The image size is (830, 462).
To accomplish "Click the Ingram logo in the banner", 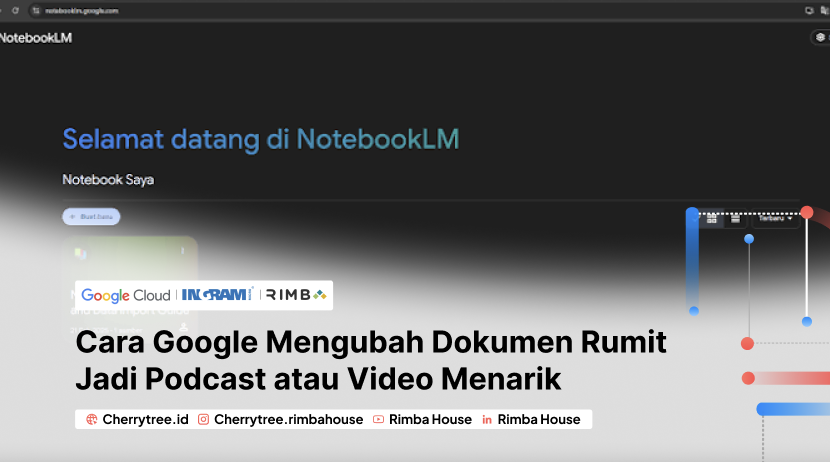I will click(x=217, y=294).
